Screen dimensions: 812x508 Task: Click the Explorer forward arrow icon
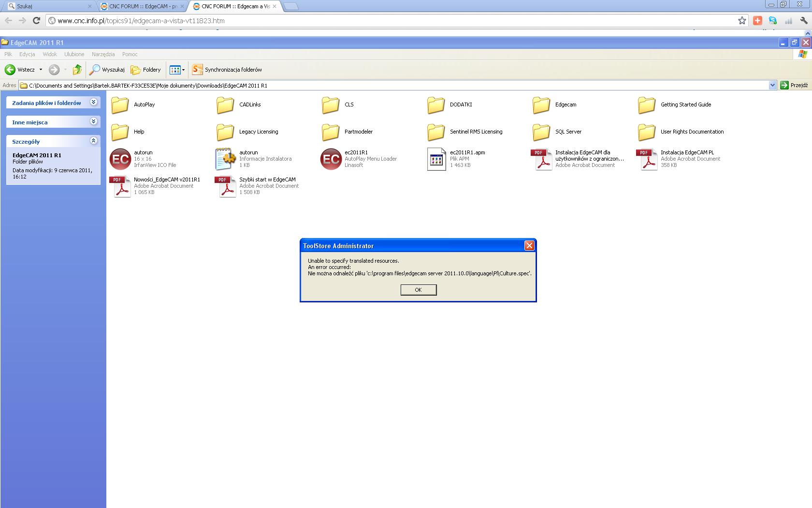[54, 70]
